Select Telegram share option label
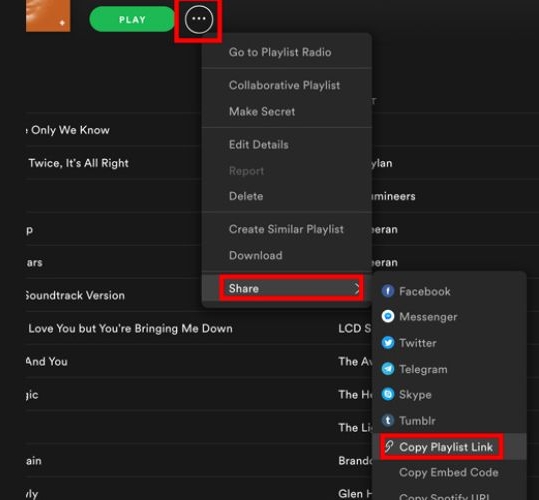 (x=423, y=369)
